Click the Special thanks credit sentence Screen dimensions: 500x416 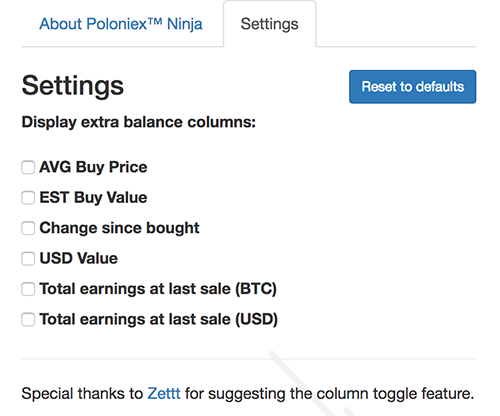pyautogui.click(x=248, y=394)
